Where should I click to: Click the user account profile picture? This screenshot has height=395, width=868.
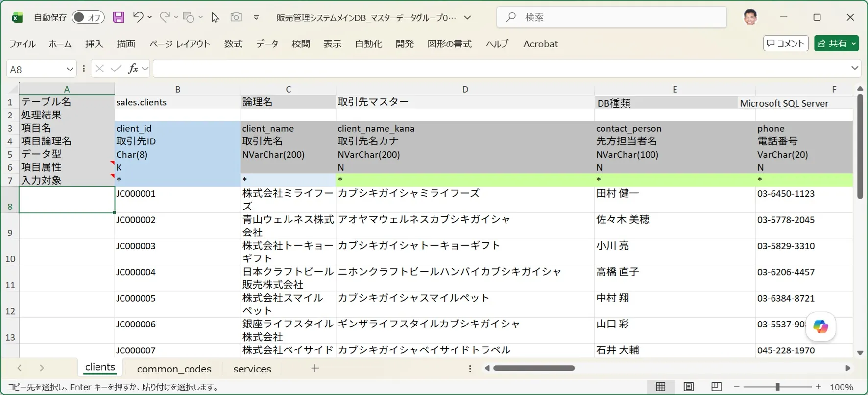coord(750,17)
